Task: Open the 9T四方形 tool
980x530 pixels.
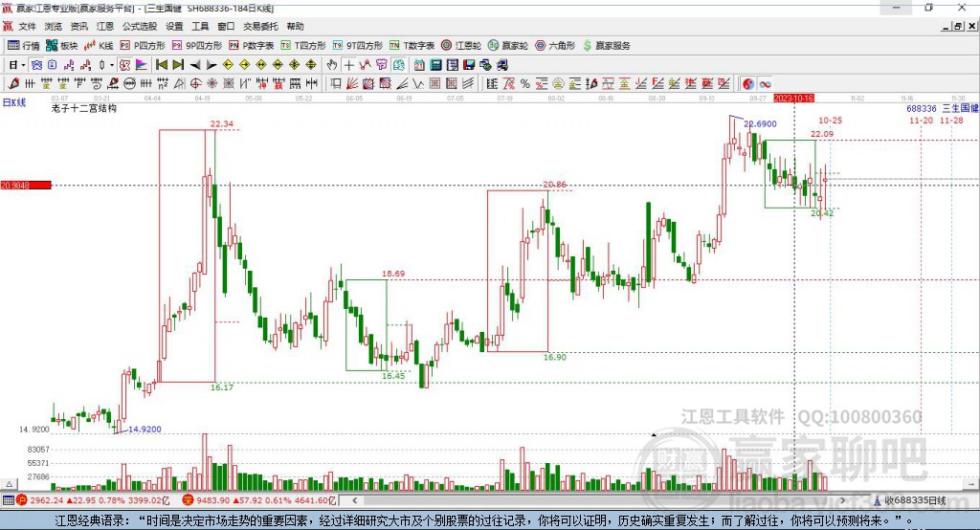Action: (x=358, y=46)
